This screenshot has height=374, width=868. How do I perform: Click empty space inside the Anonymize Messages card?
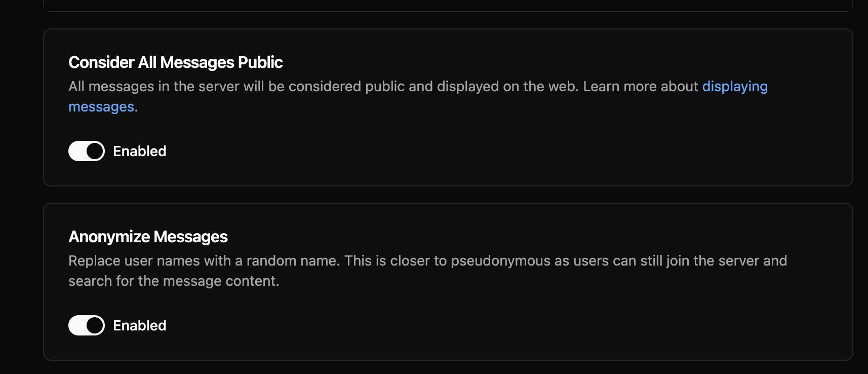pos(506,324)
